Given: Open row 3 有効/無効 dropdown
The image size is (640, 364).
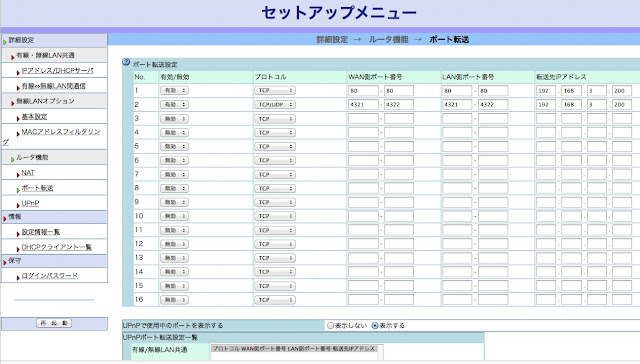Looking at the screenshot, I should pyautogui.click(x=174, y=119).
